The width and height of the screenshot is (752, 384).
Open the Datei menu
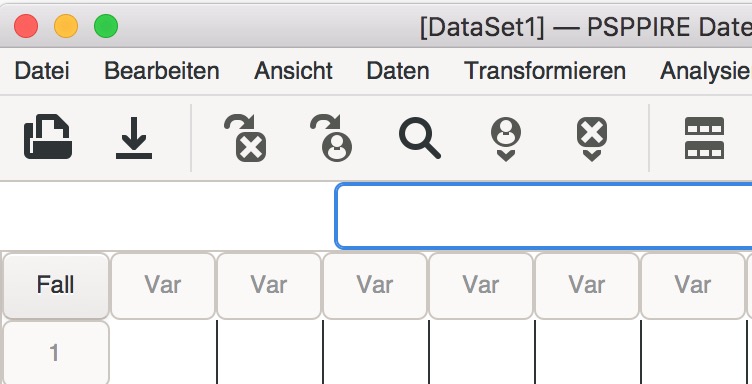click(42, 71)
